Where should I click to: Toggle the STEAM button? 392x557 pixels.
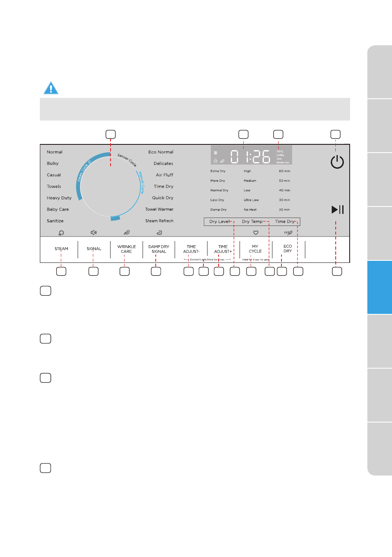coord(61,249)
